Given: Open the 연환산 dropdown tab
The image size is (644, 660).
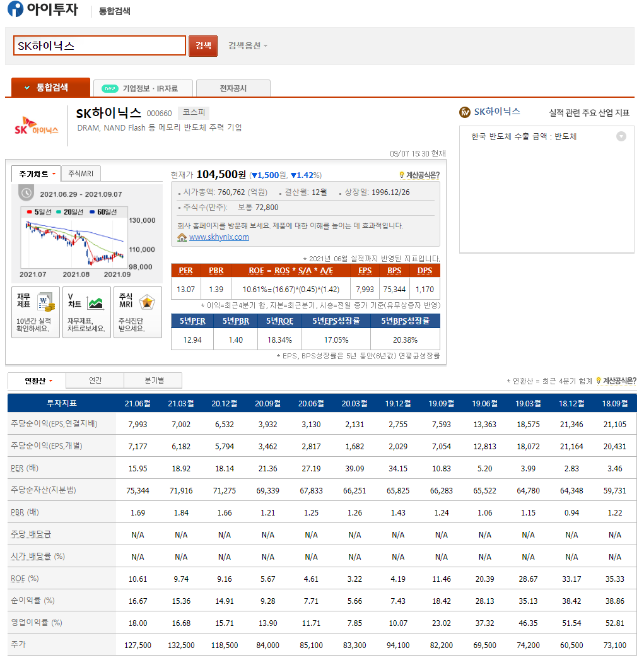Looking at the screenshot, I should [37, 381].
